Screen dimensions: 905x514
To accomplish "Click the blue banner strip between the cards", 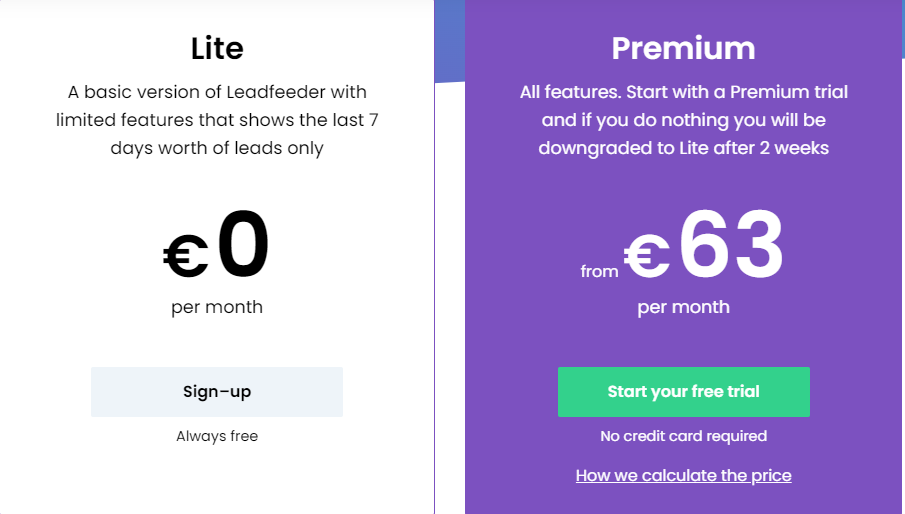I will [x=450, y=40].
